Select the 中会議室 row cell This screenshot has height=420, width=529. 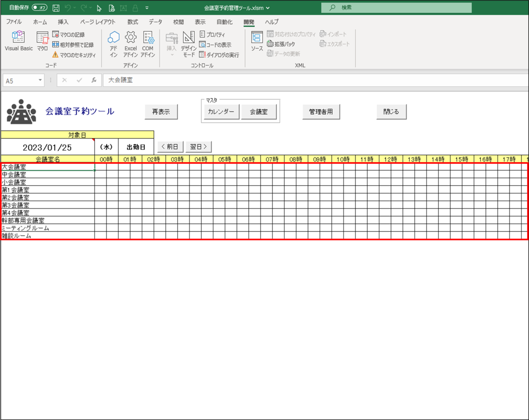tap(48, 175)
